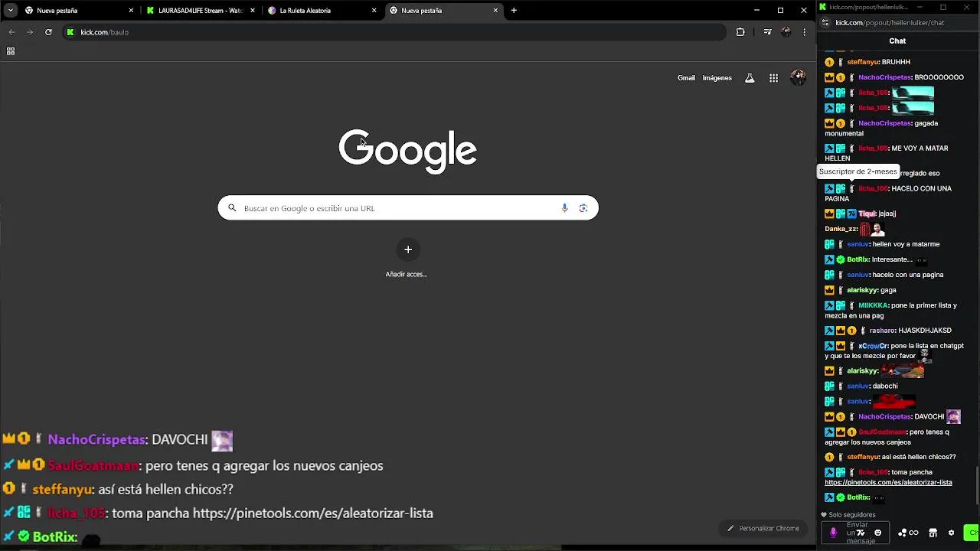This screenshot has width=980, height=551.
Task: Click the DAVOCHI emote in the NachoCrispetas message
Action: coord(953,416)
